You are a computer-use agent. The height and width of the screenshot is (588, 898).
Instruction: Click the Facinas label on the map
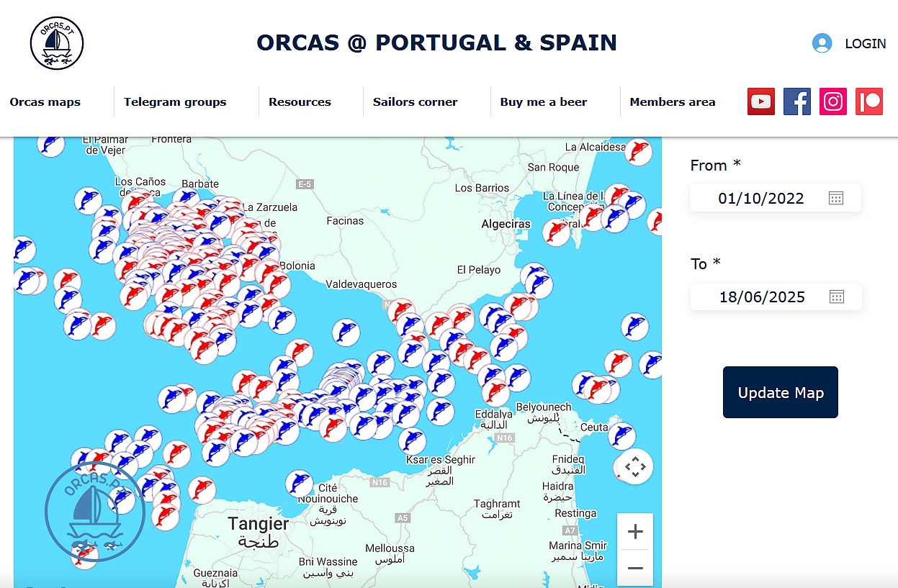pyautogui.click(x=345, y=220)
